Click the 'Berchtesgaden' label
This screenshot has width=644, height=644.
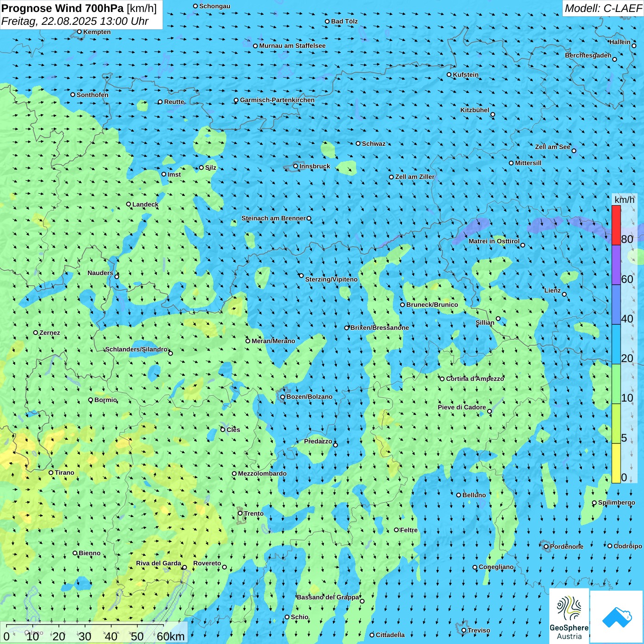point(588,55)
